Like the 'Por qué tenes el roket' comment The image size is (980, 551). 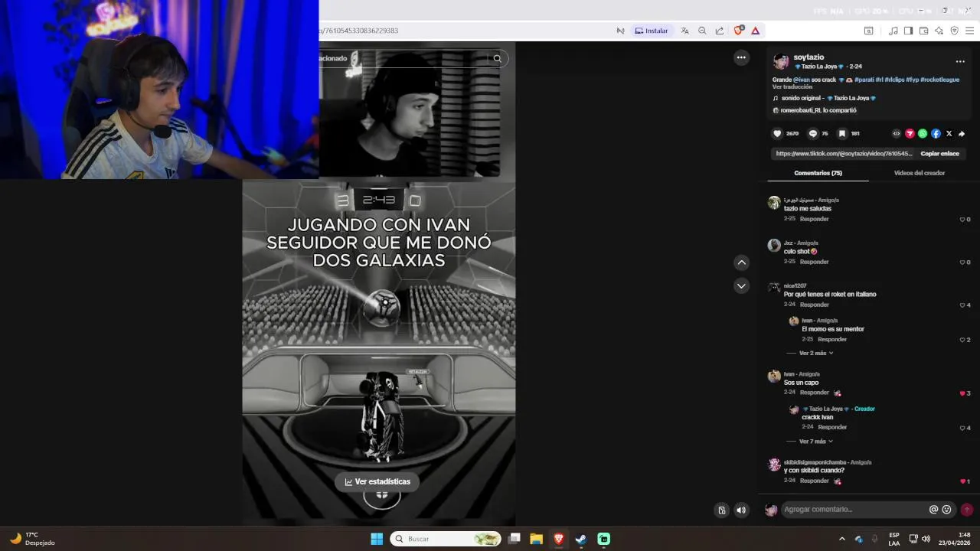click(962, 305)
